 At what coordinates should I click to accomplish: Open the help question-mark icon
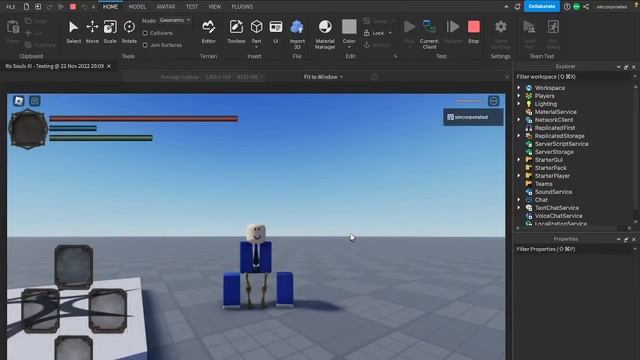coord(567,7)
